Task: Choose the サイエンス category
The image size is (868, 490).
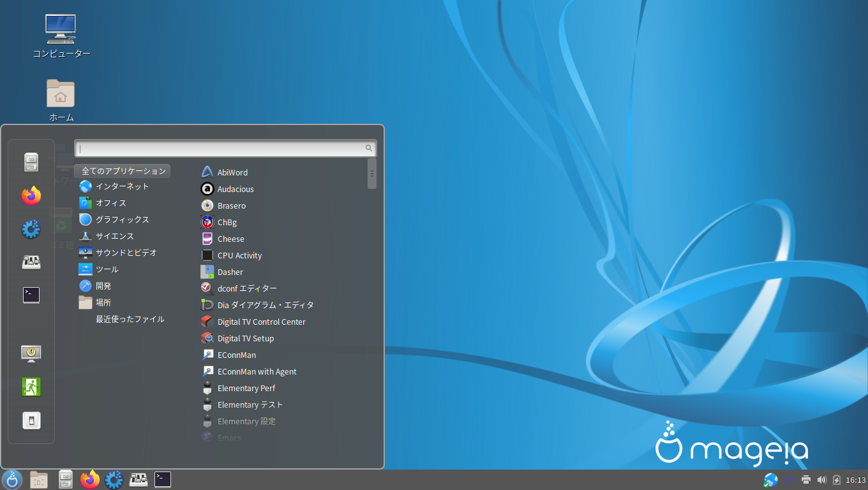Action: click(115, 236)
